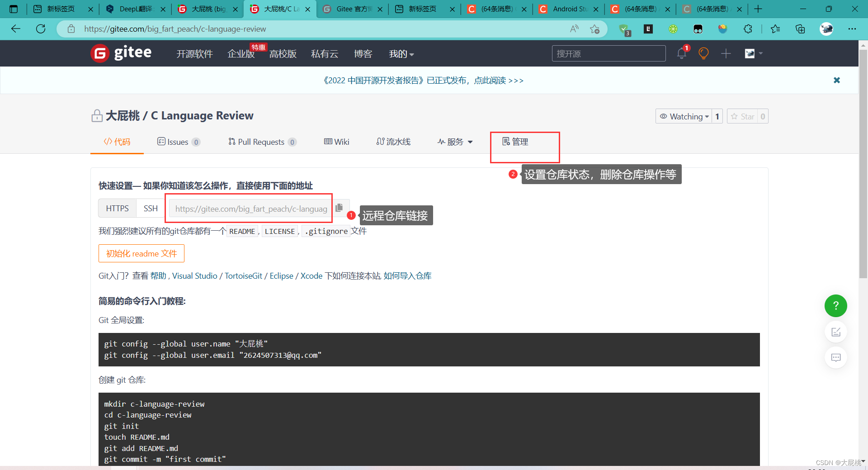Click the Eclipse link
This screenshot has height=470, width=868.
(x=281, y=276)
